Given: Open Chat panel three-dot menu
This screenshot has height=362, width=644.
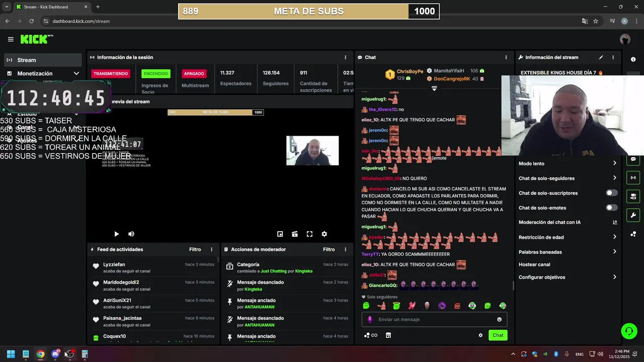Looking at the screenshot, I should [506, 57].
